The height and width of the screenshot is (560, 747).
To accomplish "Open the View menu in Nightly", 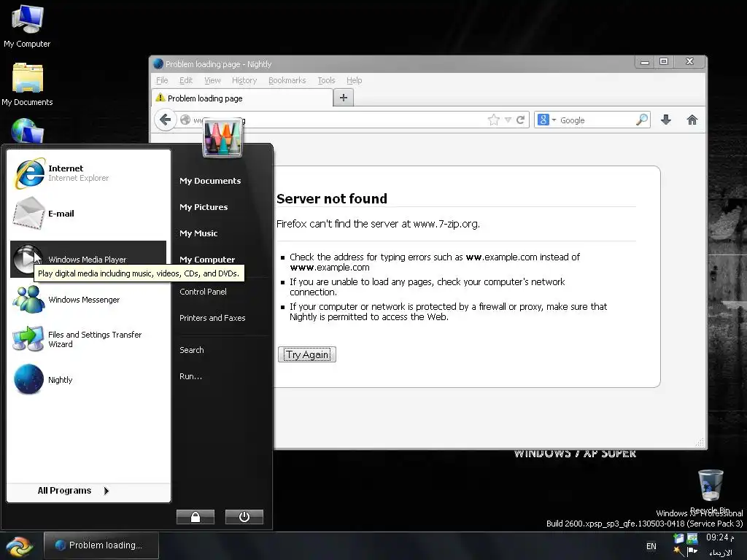I will coord(212,80).
